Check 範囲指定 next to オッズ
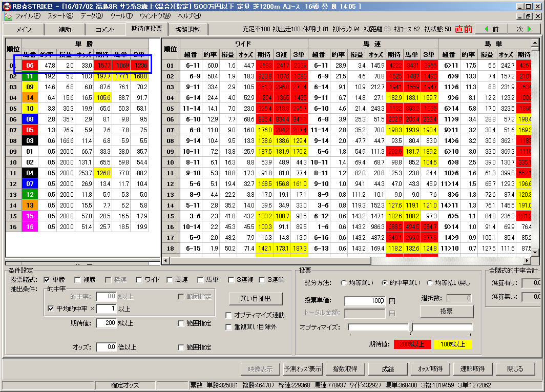 pyautogui.click(x=181, y=347)
